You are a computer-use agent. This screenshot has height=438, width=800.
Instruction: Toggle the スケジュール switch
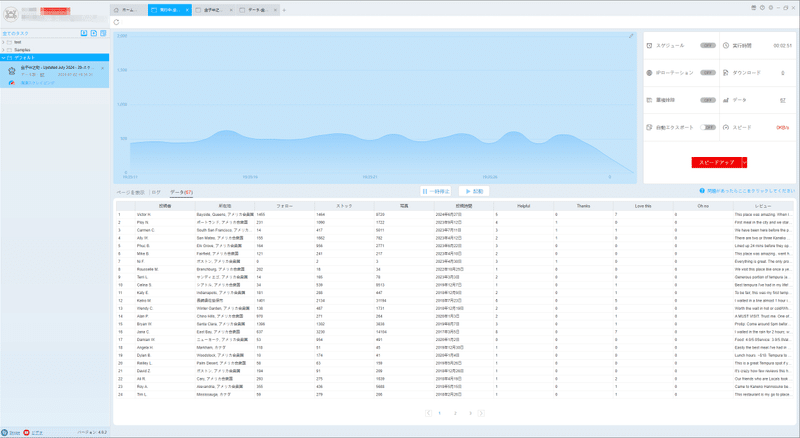708,45
